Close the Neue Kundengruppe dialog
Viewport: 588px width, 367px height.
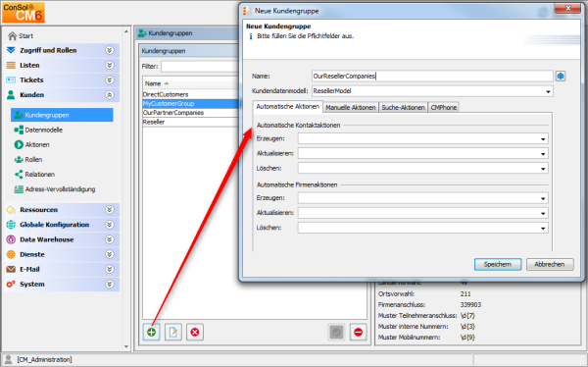pos(567,8)
